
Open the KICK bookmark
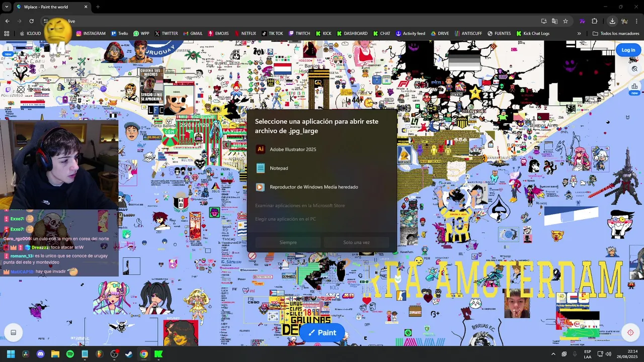tap(324, 34)
